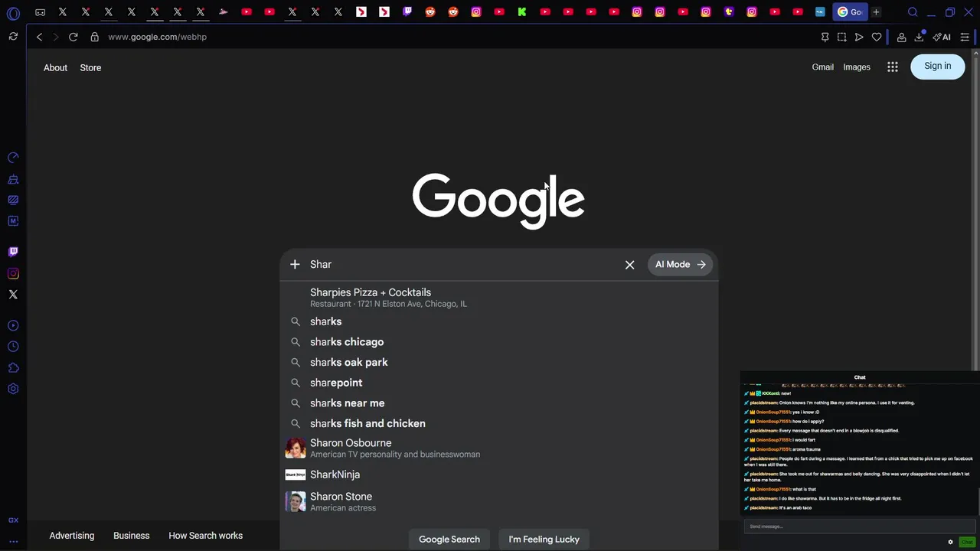Open the Extensions cube icon in sidebar
Viewport: 980px width, 551px height.
click(13, 368)
